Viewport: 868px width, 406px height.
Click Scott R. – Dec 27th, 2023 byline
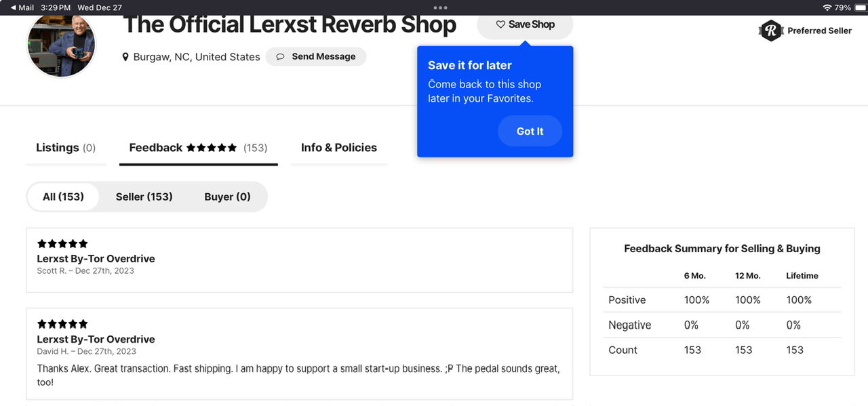pyautogui.click(x=85, y=271)
